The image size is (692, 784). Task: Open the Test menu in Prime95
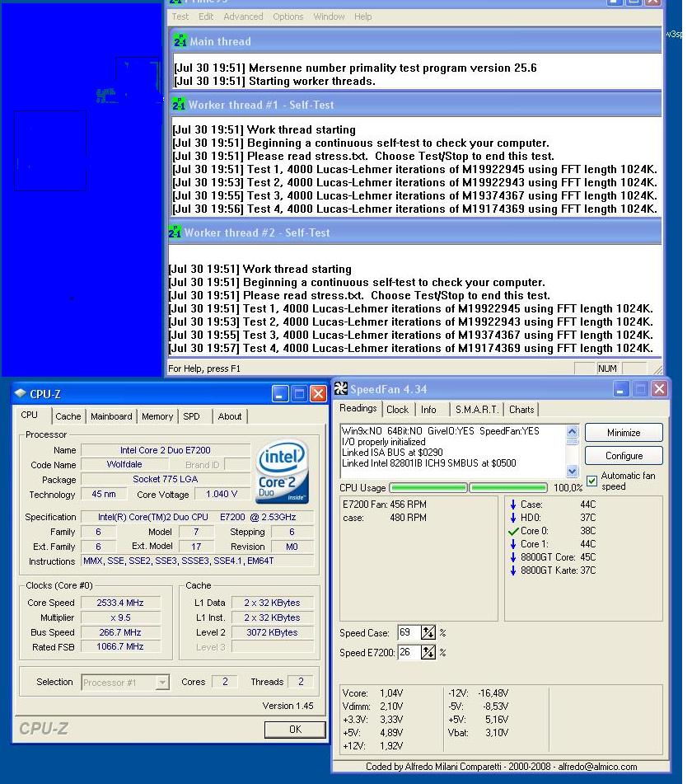pyautogui.click(x=180, y=16)
